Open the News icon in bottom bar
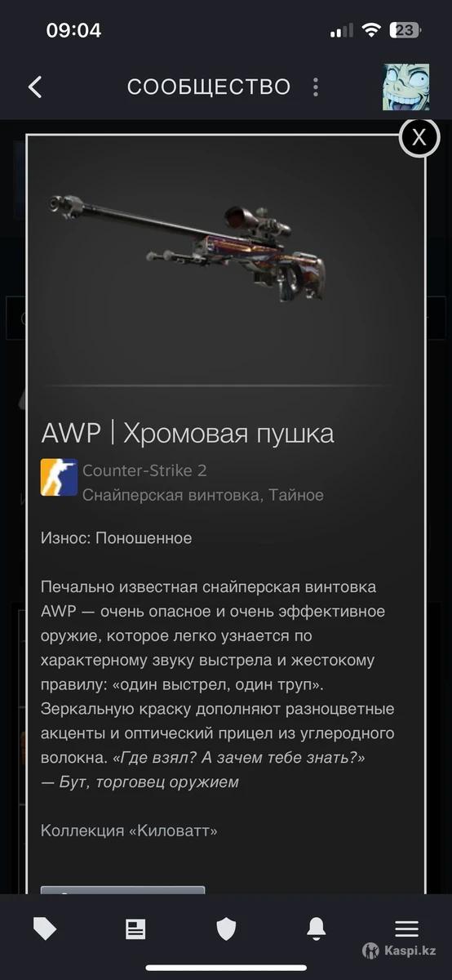The width and height of the screenshot is (452, 980). coord(135,929)
